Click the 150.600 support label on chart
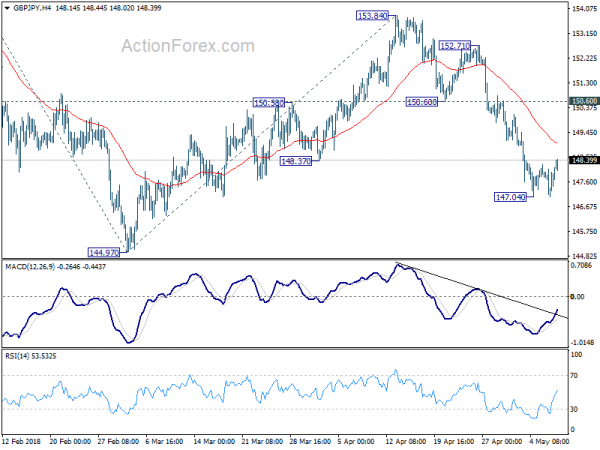 pyautogui.click(x=421, y=102)
